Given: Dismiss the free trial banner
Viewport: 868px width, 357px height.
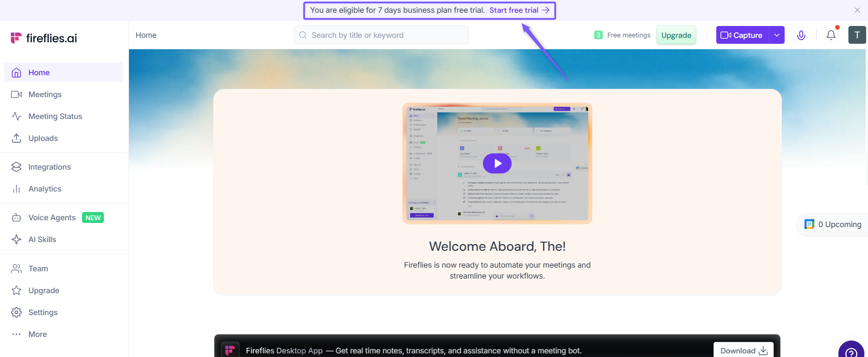Looking at the screenshot, I should tap(857, 10).
